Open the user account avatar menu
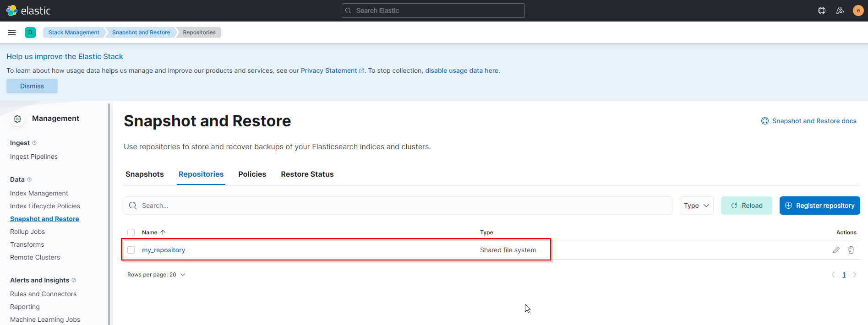Screen dimensions: 868x325 [x=858, y=11]
